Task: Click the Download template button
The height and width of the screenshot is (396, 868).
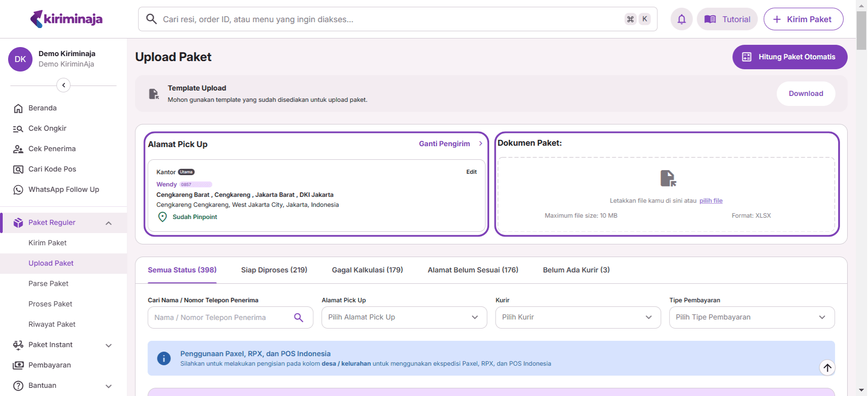Action: pyautogui.click(x=806, y=94)
